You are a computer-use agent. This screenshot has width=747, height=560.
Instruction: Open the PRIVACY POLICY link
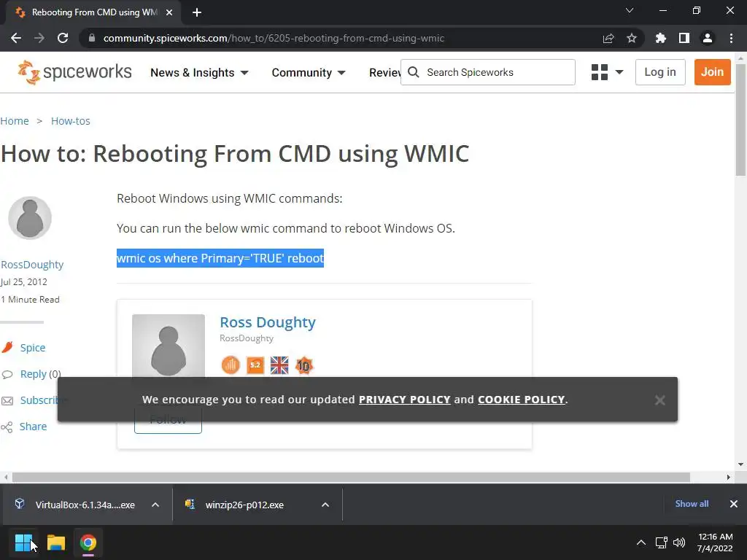[404, 400]
